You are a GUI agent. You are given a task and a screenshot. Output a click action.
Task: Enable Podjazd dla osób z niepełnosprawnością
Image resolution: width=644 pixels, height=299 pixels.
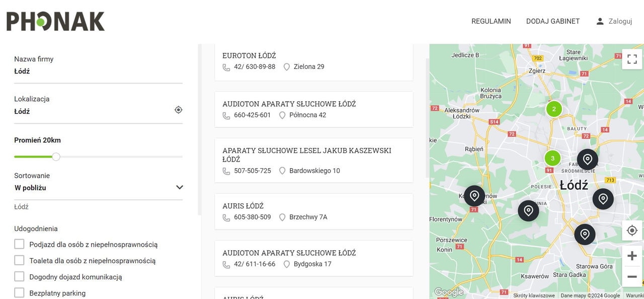[x=19, y=244]
